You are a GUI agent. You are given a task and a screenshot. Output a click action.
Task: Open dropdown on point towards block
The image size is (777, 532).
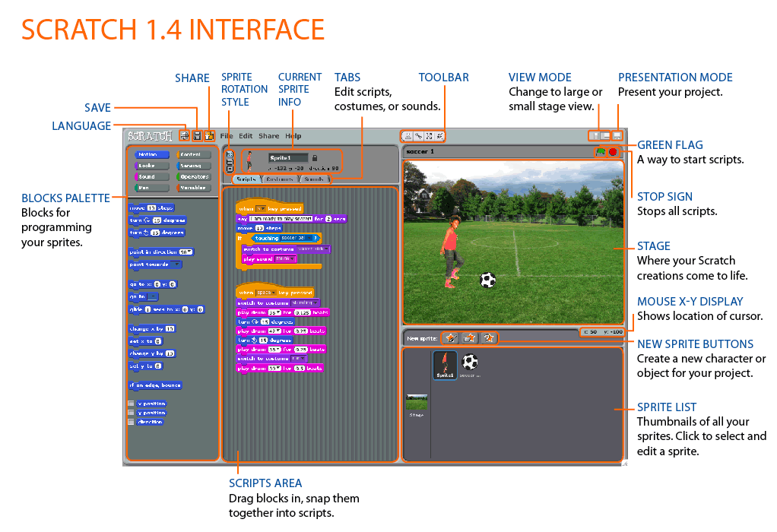pyautogui.click(x=176, y=264)
